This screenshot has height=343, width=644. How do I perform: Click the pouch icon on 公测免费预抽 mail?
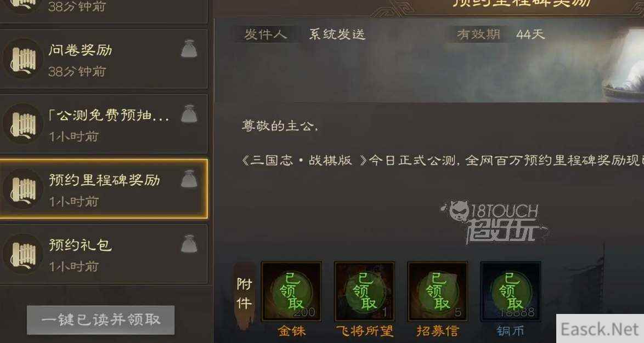tap(189, 113)
